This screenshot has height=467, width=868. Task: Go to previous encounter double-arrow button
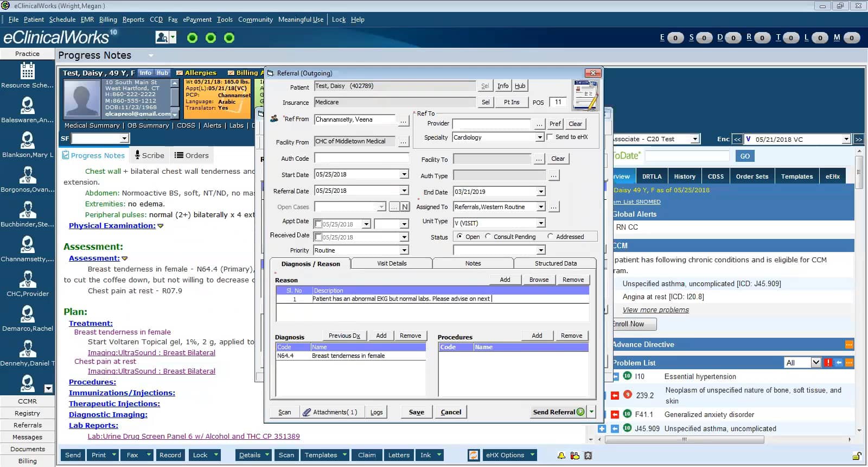(737, 139)
